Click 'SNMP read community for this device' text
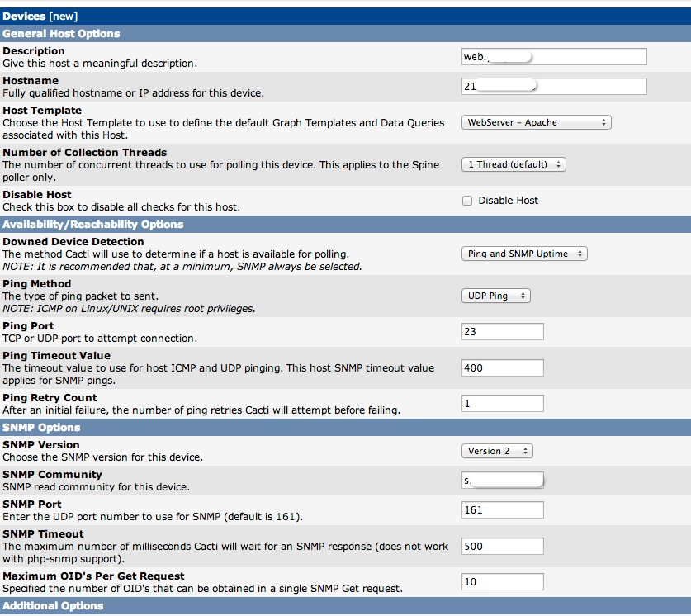 96,487
